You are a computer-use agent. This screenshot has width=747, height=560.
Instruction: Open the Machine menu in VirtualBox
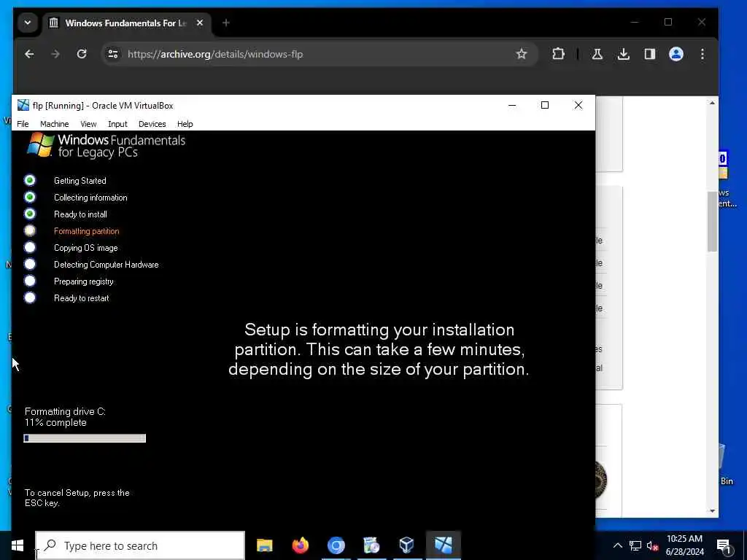coord(54,124)
